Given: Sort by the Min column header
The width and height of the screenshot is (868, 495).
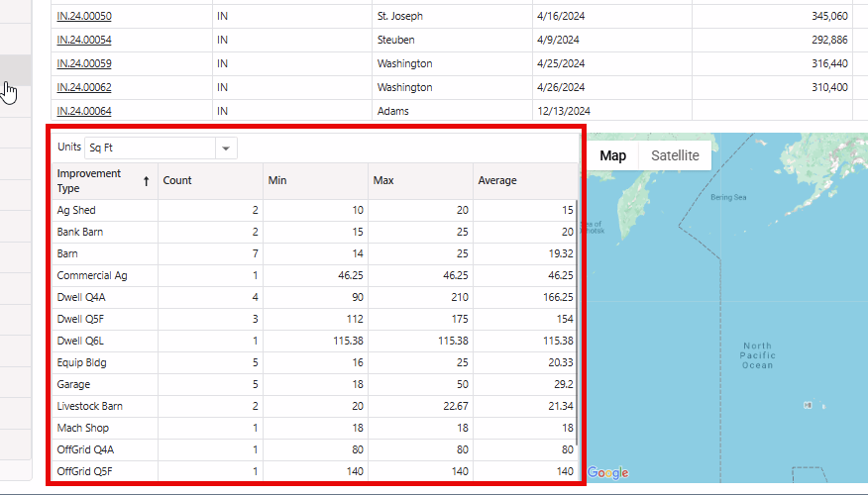Looking at the screenshot, I should pyautogui.click(x=276, y=181).
